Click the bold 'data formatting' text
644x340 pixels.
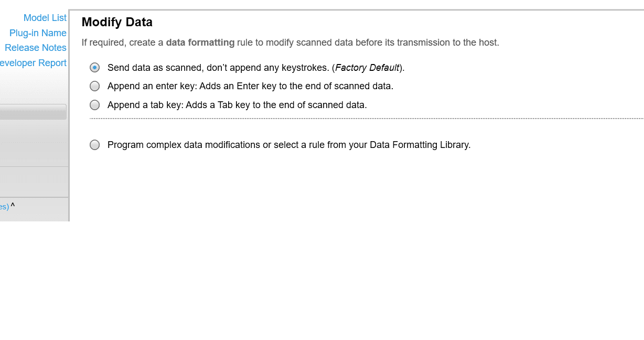[200, 42]
